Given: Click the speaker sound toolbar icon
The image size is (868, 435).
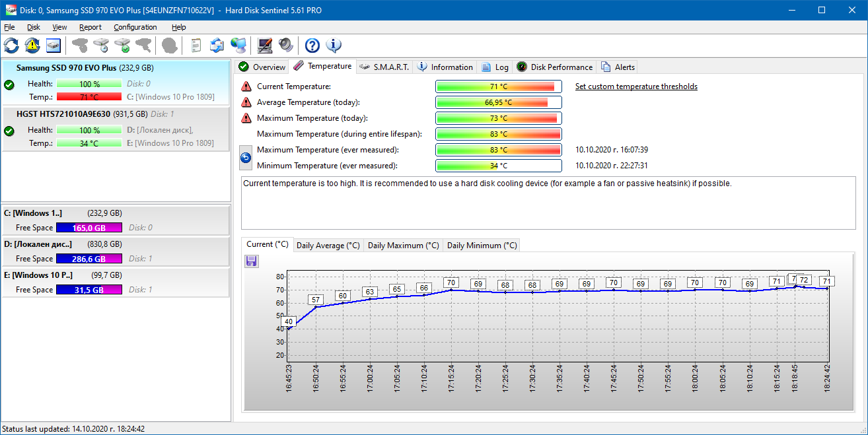Looking at the screenshot, I should 285,46.
